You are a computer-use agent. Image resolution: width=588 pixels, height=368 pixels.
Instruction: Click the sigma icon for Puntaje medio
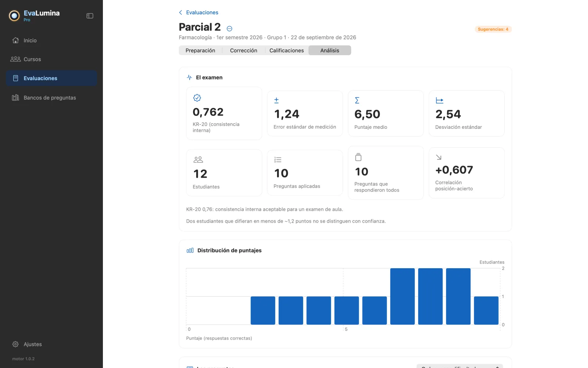(x=357, y=100)
